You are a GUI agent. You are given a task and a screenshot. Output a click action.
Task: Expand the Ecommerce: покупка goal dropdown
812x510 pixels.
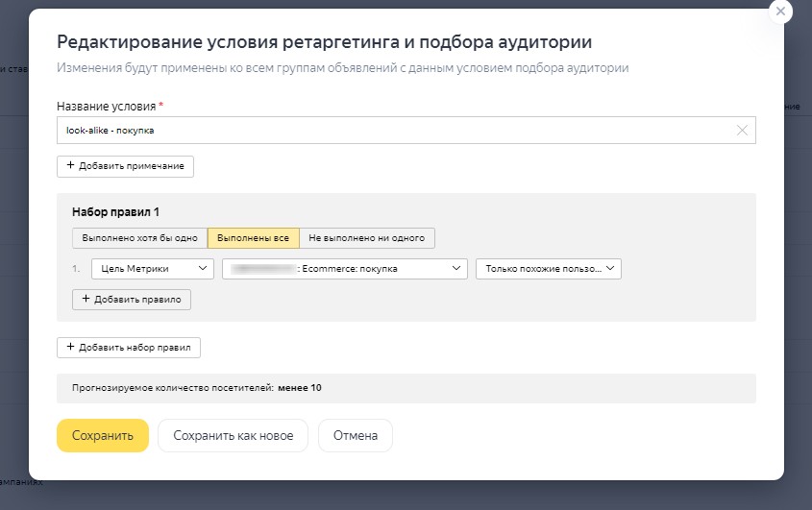345,269
